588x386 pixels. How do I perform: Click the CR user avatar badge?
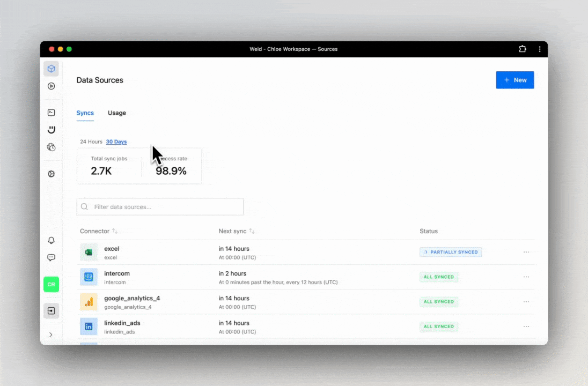pos(51,284)
